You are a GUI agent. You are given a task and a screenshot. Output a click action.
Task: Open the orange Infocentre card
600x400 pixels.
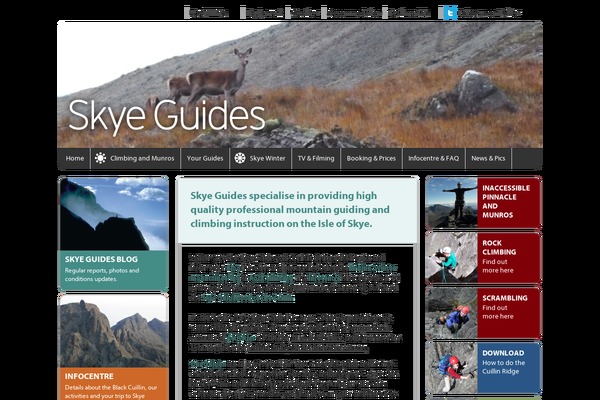pos(113,347)
